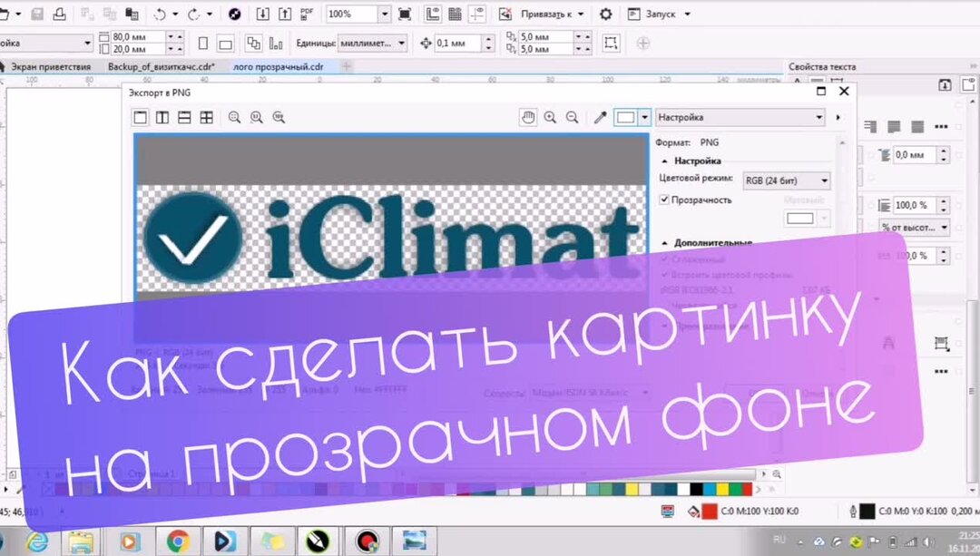Screen dimensions: 980x556
Task: Click the Redo arrow icon
Action: (x=194, y=14)
